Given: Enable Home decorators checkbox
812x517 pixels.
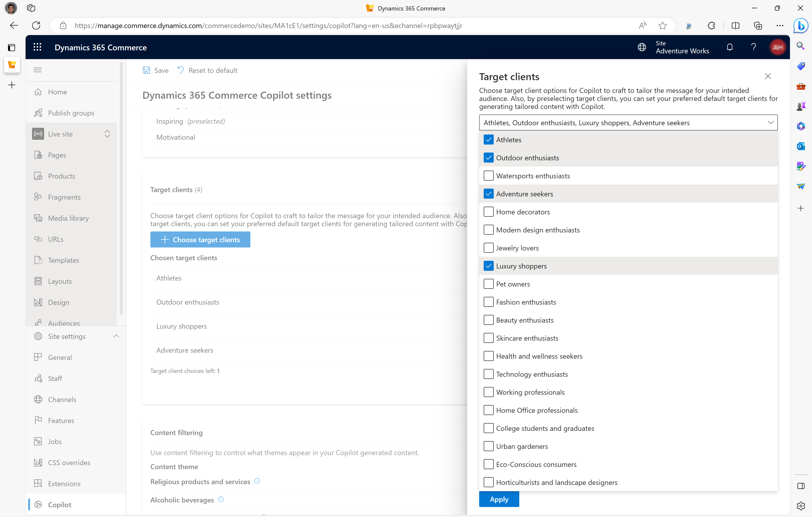Looking at the screenshot, I should (488, 212).
